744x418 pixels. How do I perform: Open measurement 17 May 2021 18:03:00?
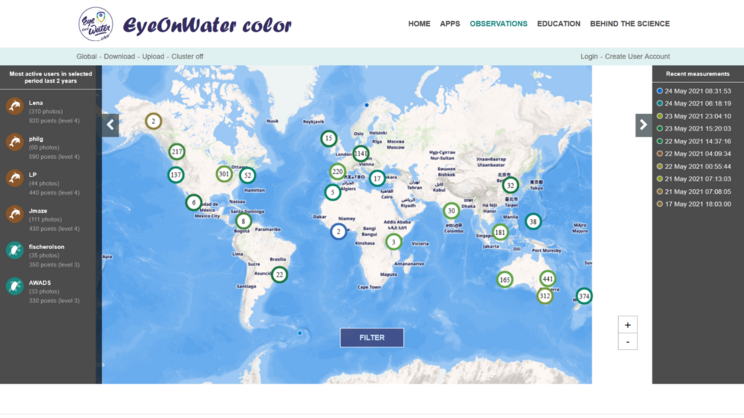(x=694, y=204)
